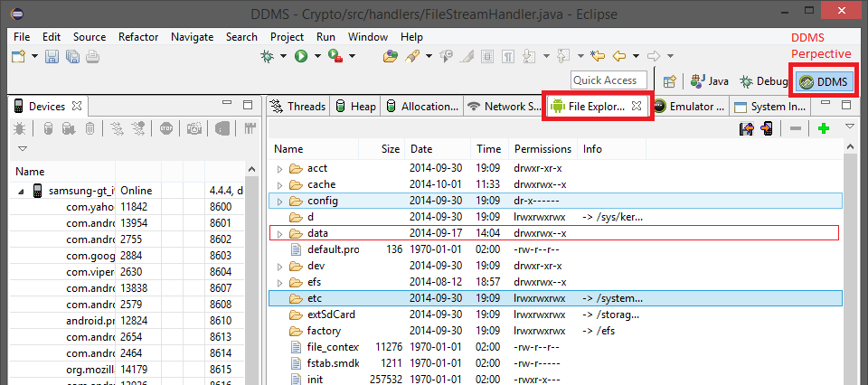This screenshot has height=385, width=868.
Task: Click the Print icon in toolbar
Action: point(92,56)
